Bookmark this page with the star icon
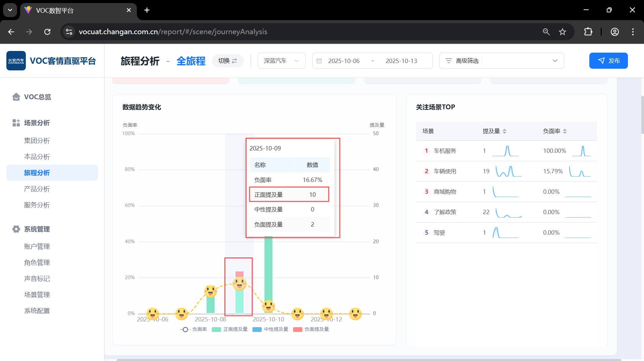The width and height of the screenshot is (644, 361). tap(562, 32)
